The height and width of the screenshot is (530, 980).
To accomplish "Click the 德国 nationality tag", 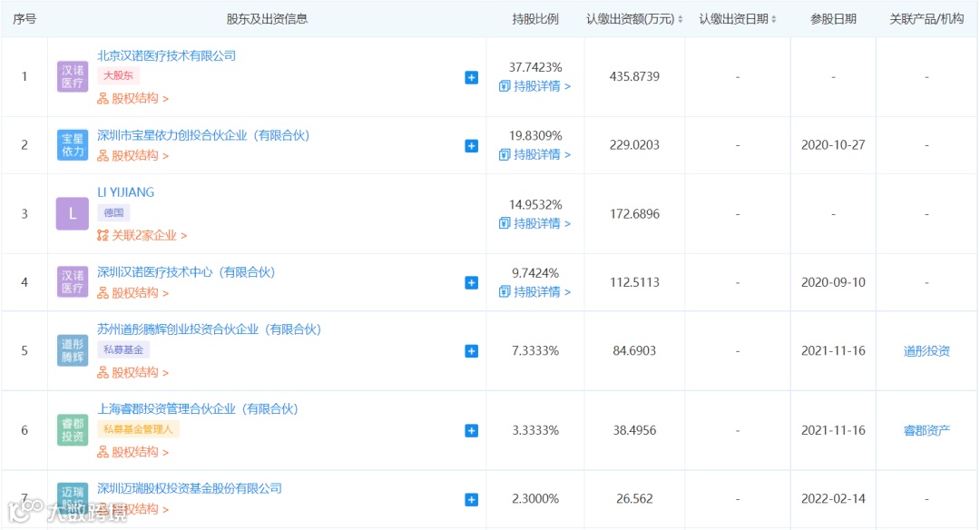I will 113,212.
